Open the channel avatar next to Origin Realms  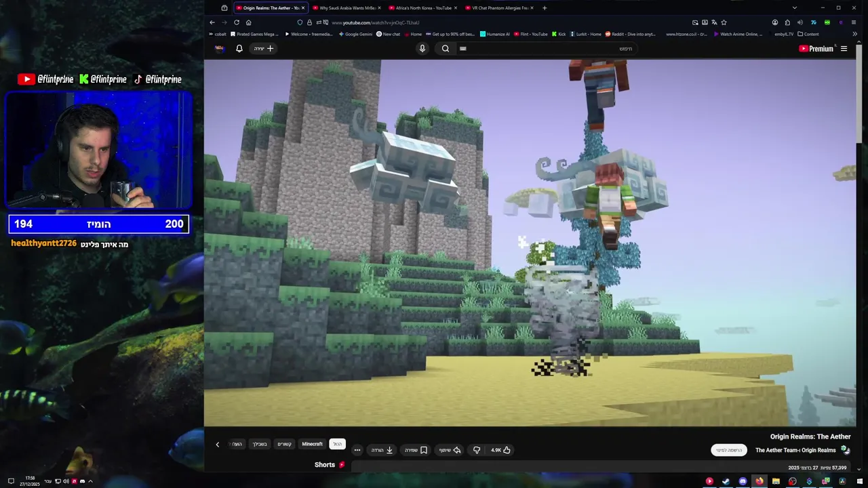(845, 450)
